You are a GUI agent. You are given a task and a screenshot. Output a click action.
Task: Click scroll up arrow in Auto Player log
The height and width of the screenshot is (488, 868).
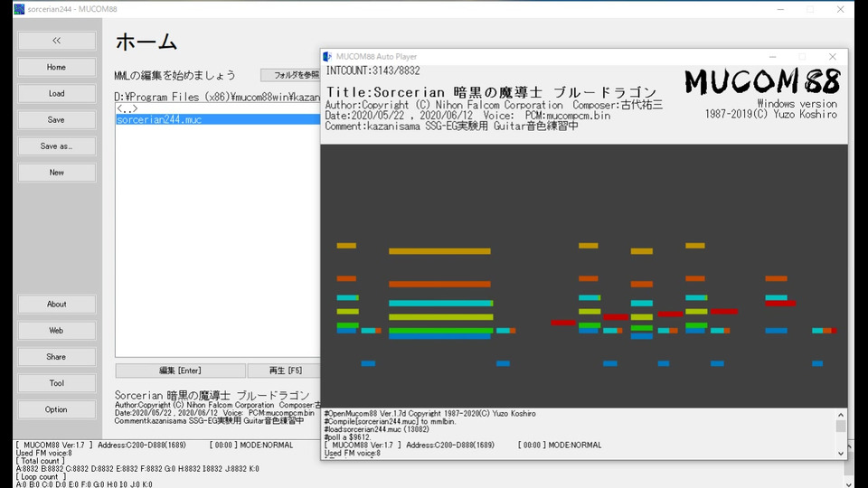841,415
